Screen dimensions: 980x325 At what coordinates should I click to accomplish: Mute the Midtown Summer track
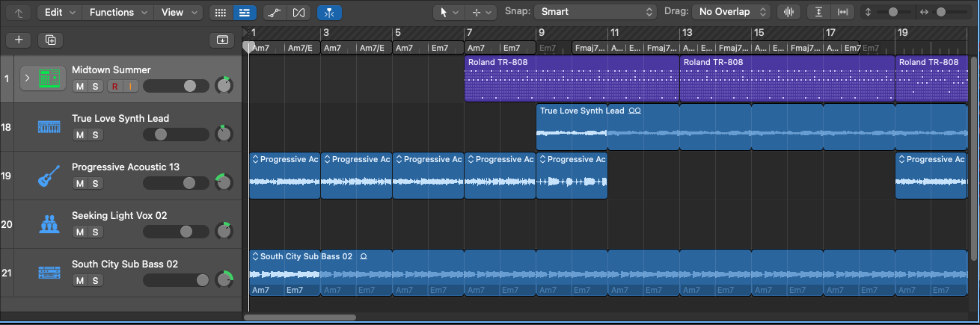pos(79,86)
